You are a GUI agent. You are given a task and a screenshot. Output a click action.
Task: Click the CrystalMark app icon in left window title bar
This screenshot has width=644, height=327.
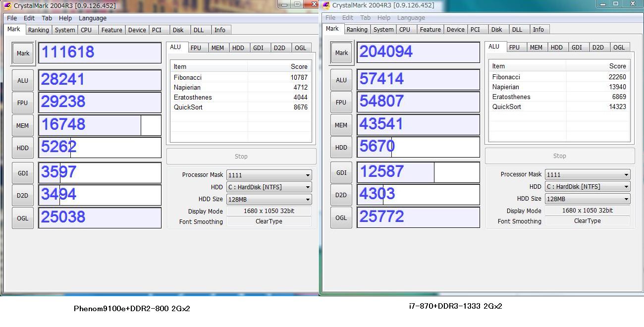click(7, 5)
